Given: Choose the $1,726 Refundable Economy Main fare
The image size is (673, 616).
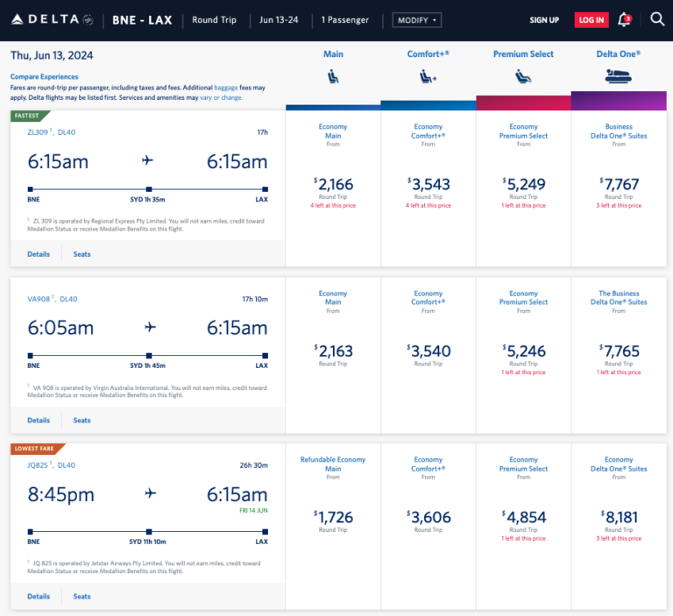Looking at the screenshot, I should [333, 518].
